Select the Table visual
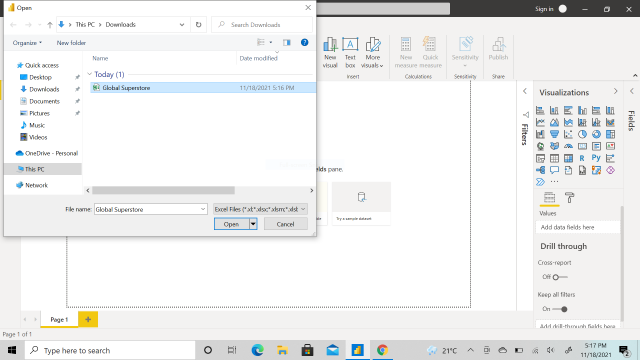This screenshot has height=360, width=640. click(x=554, y=158)
